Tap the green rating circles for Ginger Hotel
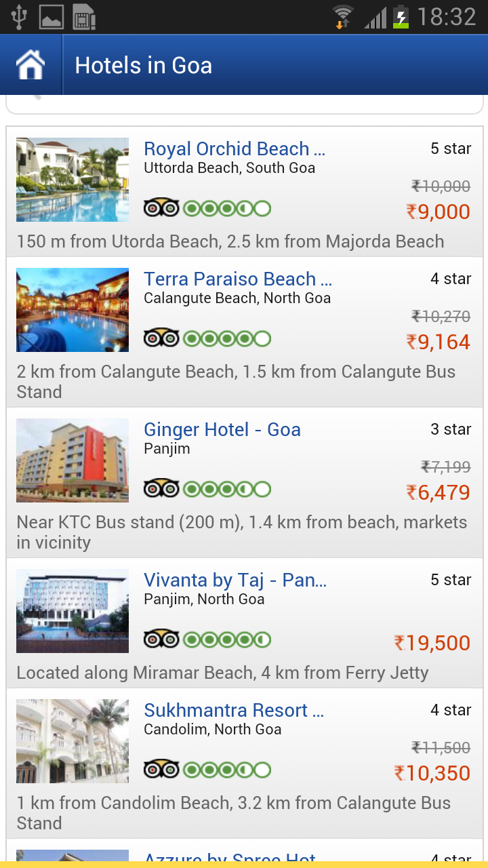This screenshot has width=488, height=868. point(227,489)
